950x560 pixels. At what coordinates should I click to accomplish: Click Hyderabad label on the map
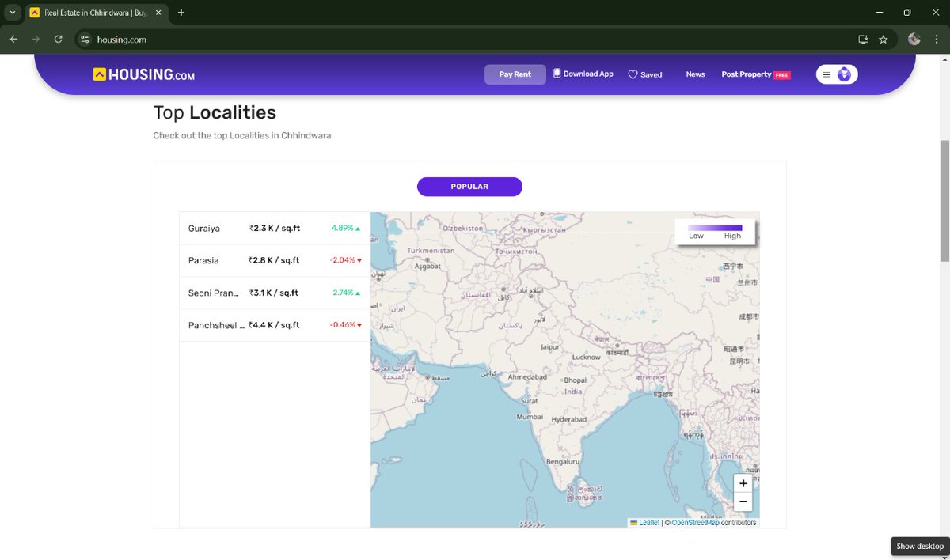(x=568, y=419)
